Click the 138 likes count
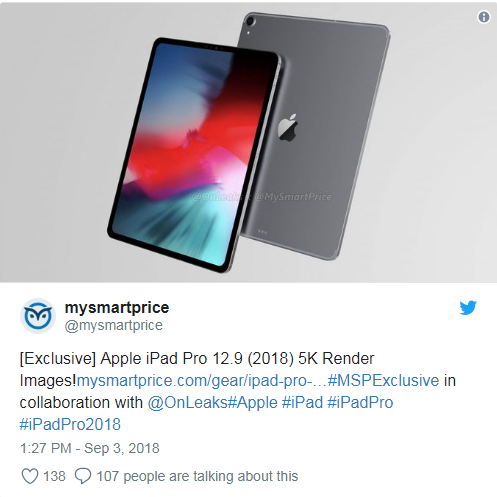The image size is (497, 497). (54, 476)
